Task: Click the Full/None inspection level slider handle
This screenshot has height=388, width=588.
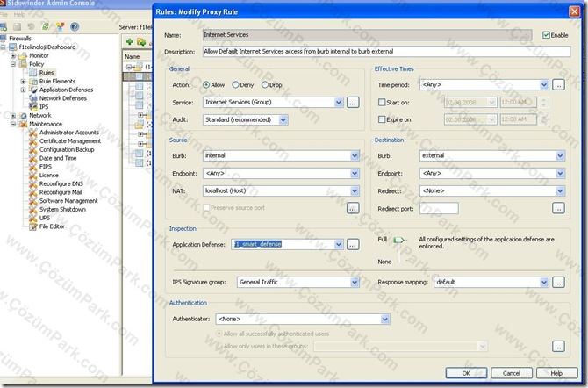Action: click(398, 240)
